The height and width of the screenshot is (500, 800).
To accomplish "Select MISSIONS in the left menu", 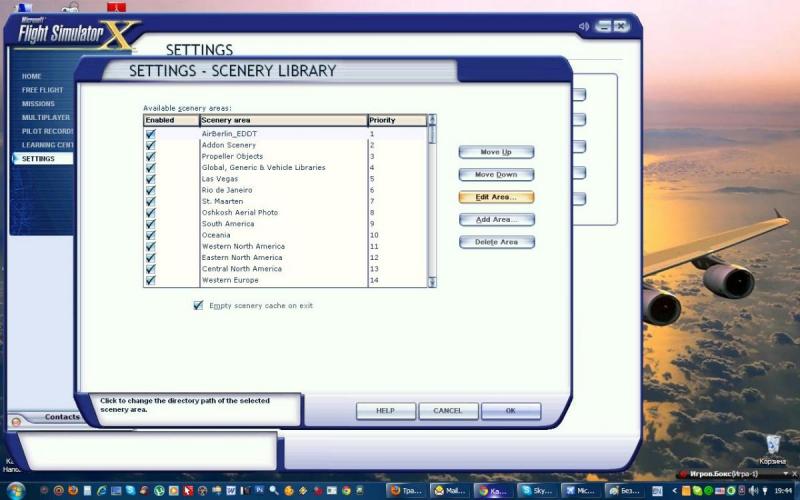I will click(x=38, y=104).
